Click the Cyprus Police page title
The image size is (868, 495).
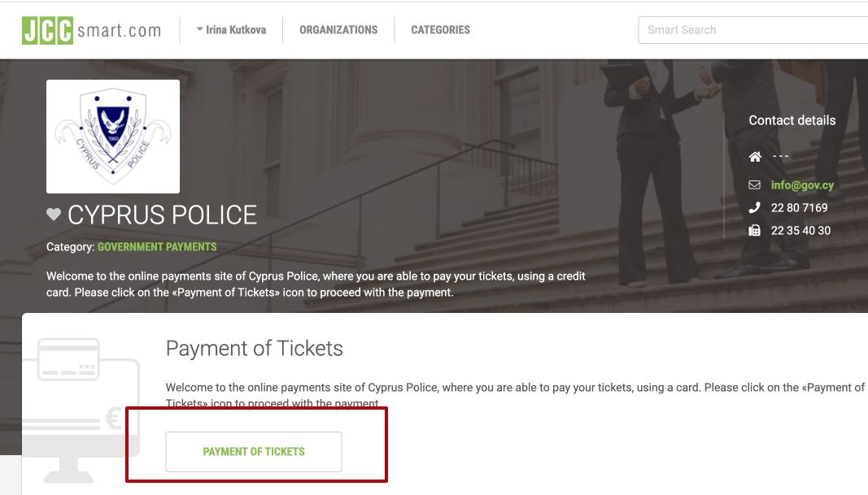(162, 215)
